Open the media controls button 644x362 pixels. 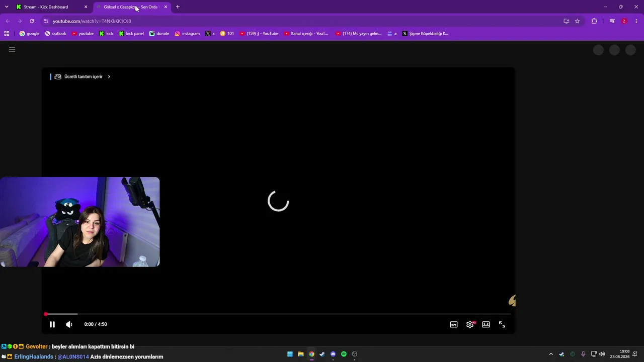tap(612, 21)
